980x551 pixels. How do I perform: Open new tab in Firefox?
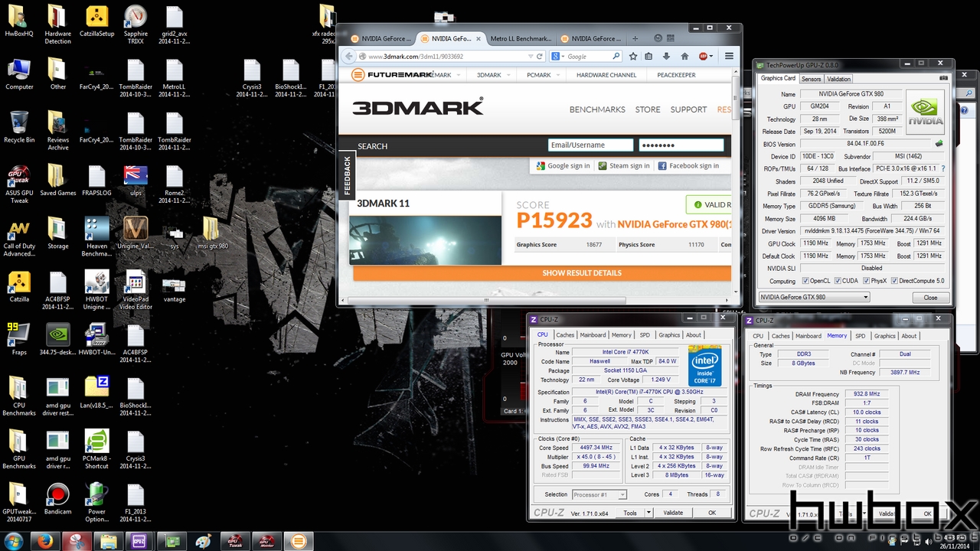coord(635,38)
